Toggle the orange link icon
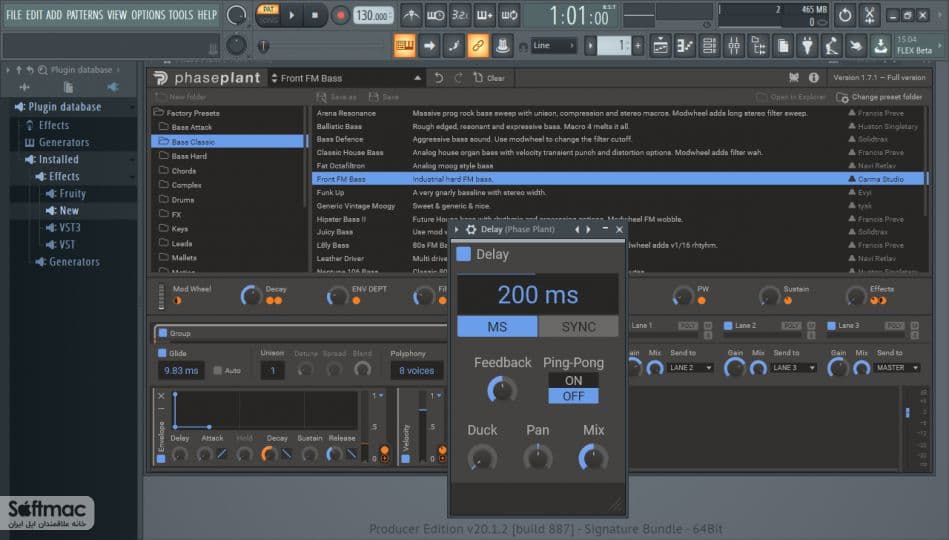Image resolution: width=949 pixels, height=540 pixels. coord(478,45)
